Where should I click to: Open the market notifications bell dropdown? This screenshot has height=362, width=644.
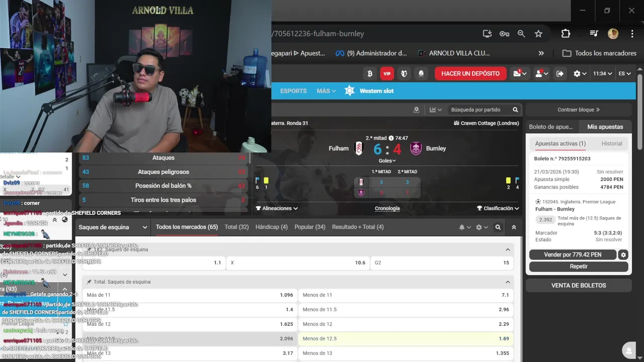pos(465,227)
